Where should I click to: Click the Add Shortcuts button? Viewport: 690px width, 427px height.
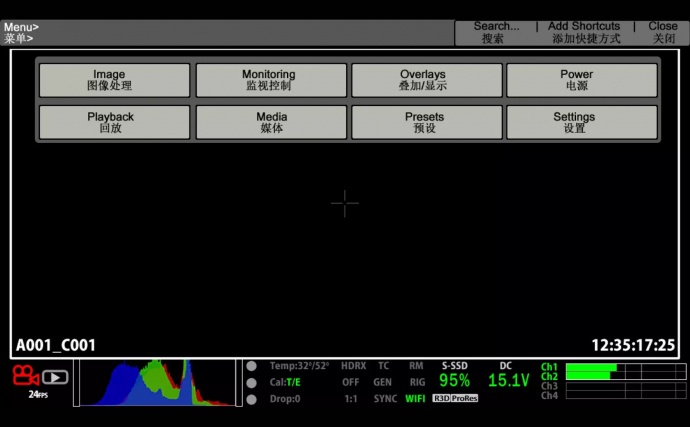point(585,32)
